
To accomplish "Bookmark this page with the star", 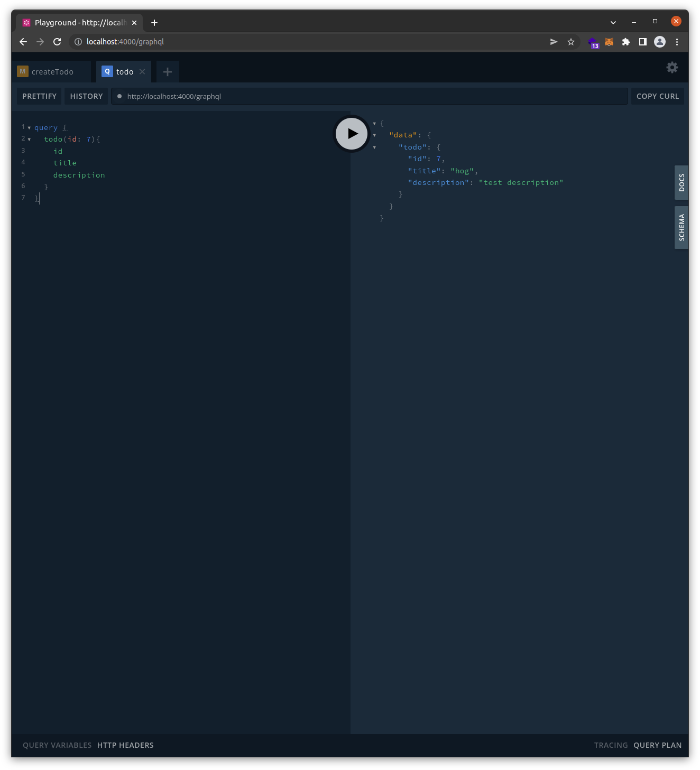I will (x=571, y=42).
